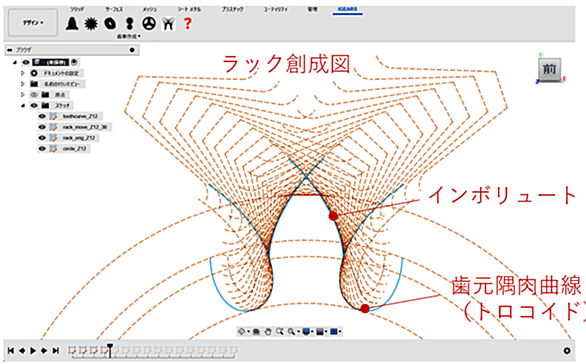586x364 pixels.
Task: Select the Zoom magnifier tool
Action: [x=280, y=331]
